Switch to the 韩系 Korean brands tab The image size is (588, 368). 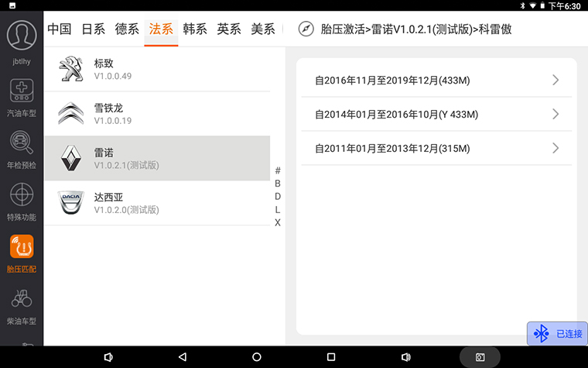195,29
